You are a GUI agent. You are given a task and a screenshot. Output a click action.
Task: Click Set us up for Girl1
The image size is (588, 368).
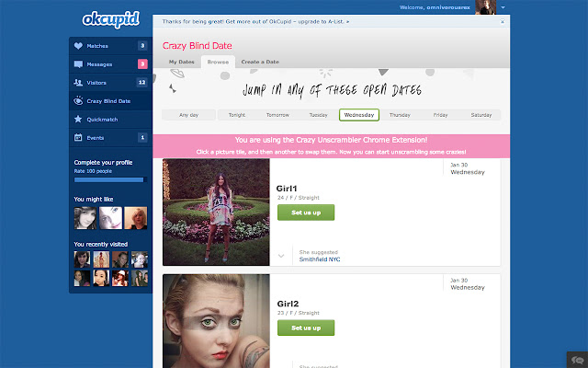[x=305, y=213]
